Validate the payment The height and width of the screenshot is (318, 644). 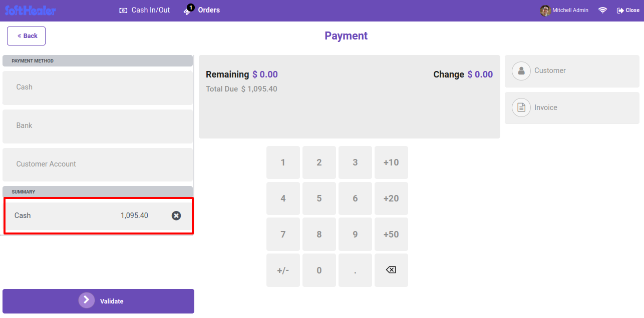(x=98, y=301)
